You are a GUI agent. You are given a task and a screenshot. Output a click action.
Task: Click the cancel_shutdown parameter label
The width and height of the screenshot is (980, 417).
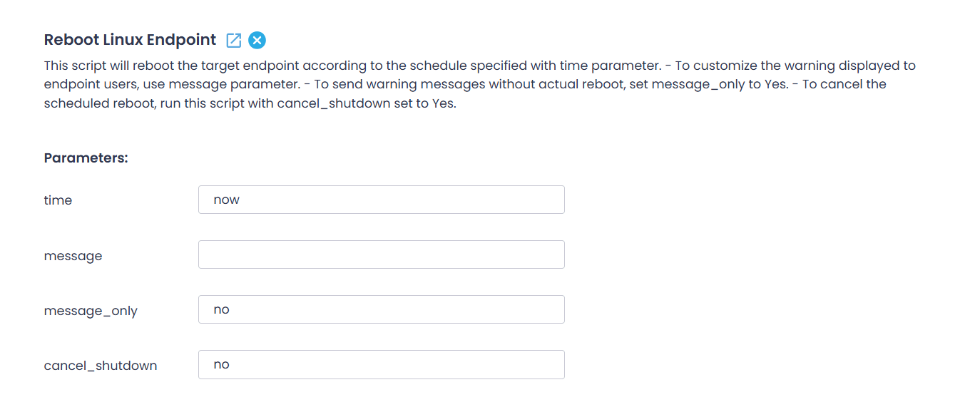click(101, 365)
